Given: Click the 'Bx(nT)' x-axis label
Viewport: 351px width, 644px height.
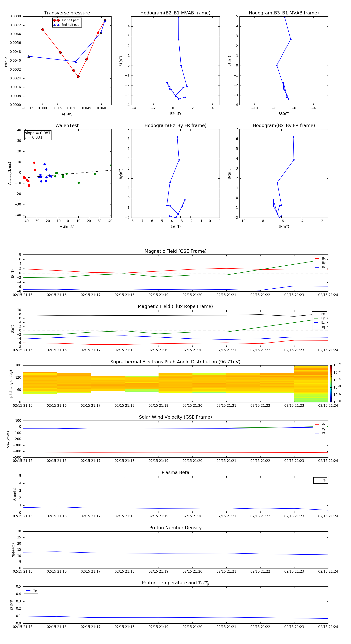Looking at the screenshot, I should pos(284,227).
